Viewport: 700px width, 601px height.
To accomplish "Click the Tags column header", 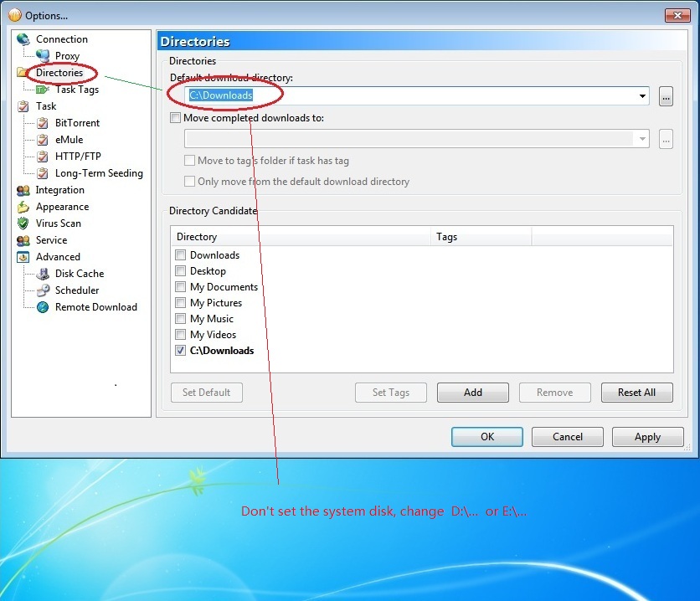I will point(481,237).
